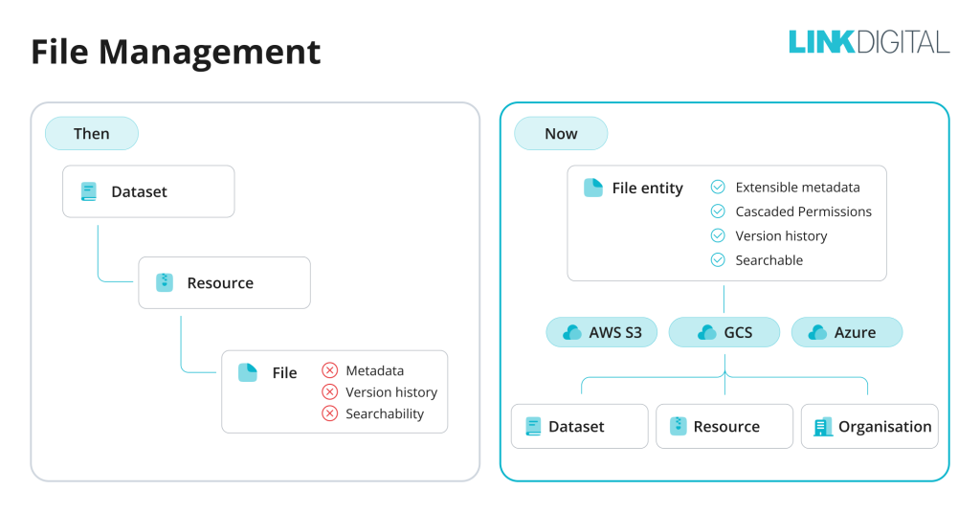Click the File box in Then panel
Screen dimensions: 980x512
pos(334,392)
